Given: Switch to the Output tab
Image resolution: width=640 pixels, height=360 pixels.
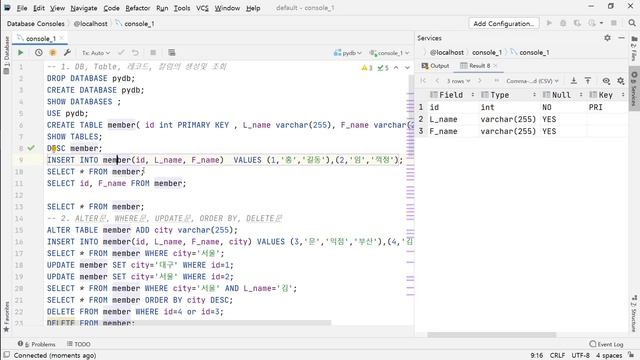Looking at the screenshot, I should (436, 66).
